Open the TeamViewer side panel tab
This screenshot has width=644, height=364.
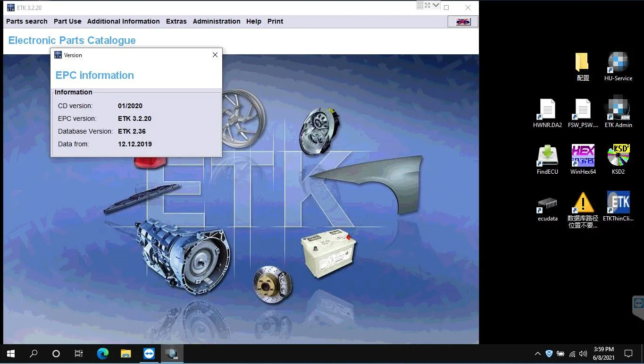coord(638,304)
